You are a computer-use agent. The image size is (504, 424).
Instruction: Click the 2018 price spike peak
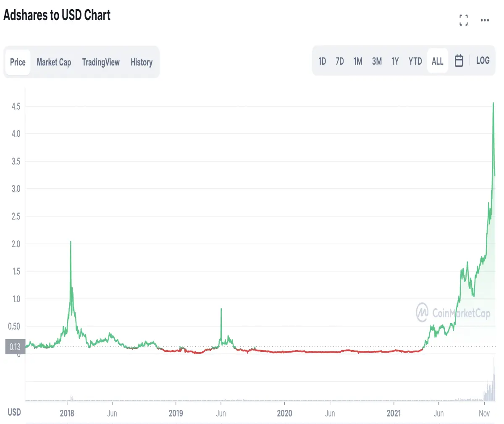click(71, 242)
